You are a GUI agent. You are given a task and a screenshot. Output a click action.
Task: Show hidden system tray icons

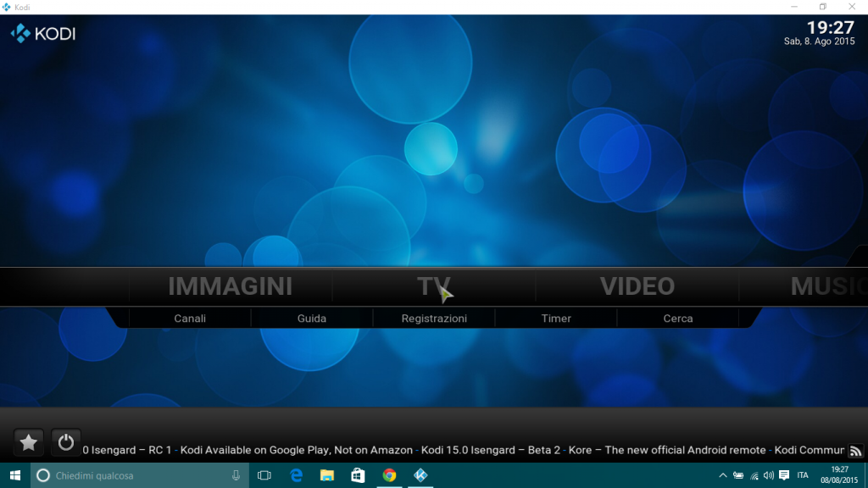point(722,475)
